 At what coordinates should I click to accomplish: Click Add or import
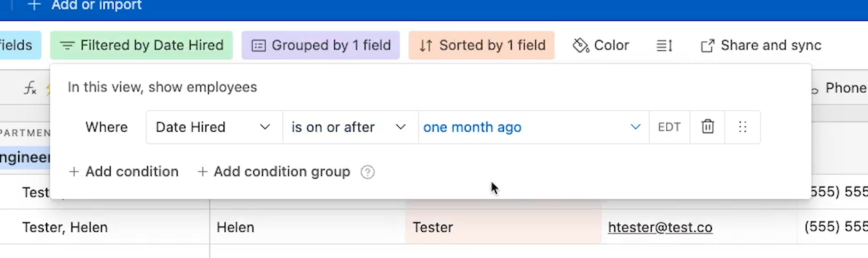pos(84,6)
